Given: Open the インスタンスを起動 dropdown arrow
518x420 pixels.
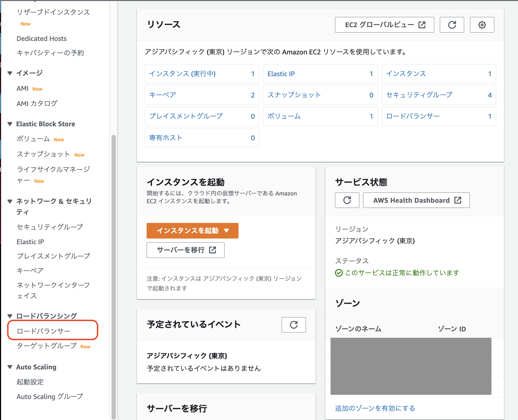Looking at the screenshot, I should click(227, 231).
